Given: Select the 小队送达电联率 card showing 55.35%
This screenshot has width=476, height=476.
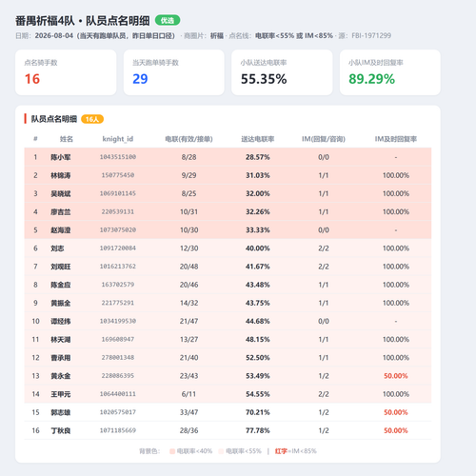Looking at the screenshot, I should click(282, 72).
